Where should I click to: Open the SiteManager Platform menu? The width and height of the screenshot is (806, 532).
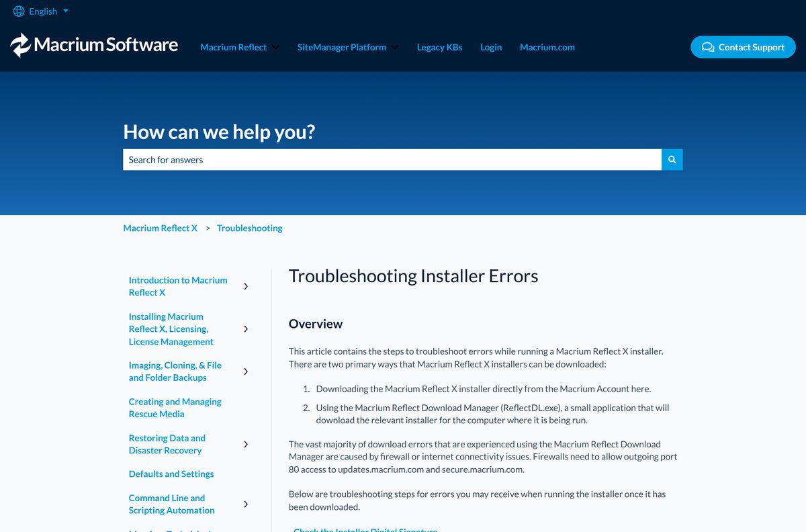pyautogui.click(x=341, y=47)
